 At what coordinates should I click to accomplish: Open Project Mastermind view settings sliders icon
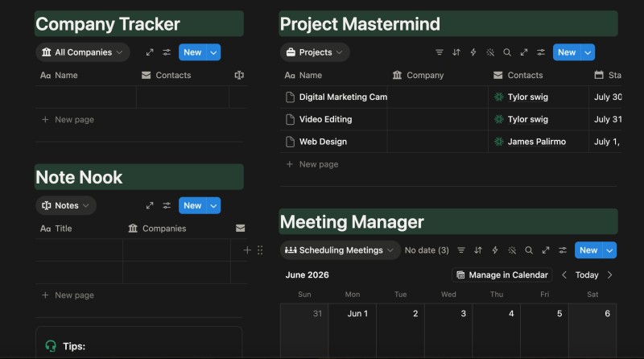[x=541, y=52]
